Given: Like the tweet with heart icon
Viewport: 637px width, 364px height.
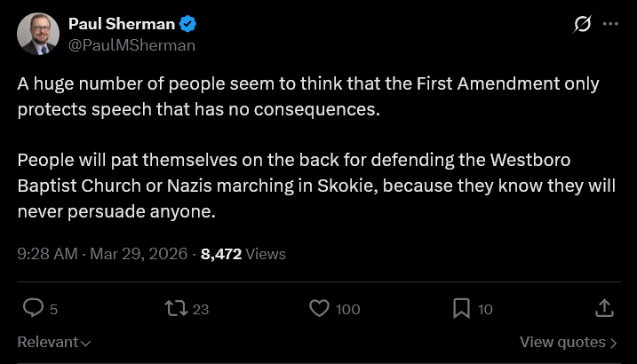Looking at the screenshot, I should (320, 308).
